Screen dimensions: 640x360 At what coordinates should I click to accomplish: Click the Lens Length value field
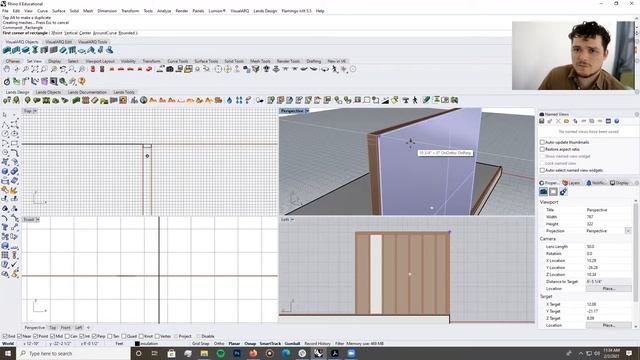point(608,247)
